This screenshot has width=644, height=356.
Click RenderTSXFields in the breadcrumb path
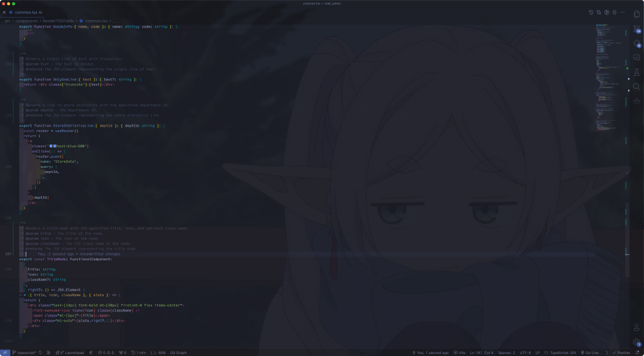click(58, 21)
